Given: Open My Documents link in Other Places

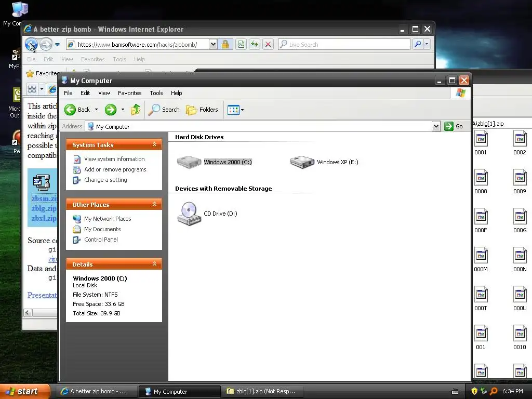Looking at the screenshot, I should [x=102, y=229].
